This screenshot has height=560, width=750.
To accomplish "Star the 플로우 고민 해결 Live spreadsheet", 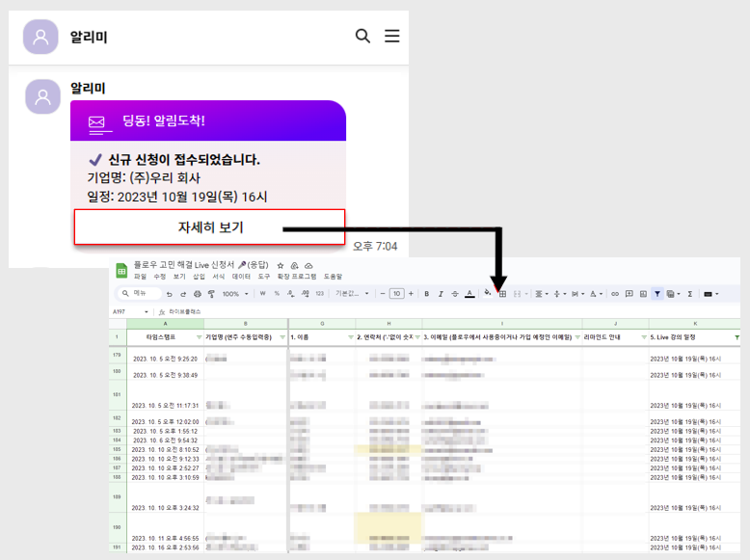I will pyautogui.click(x=281, y=265).
